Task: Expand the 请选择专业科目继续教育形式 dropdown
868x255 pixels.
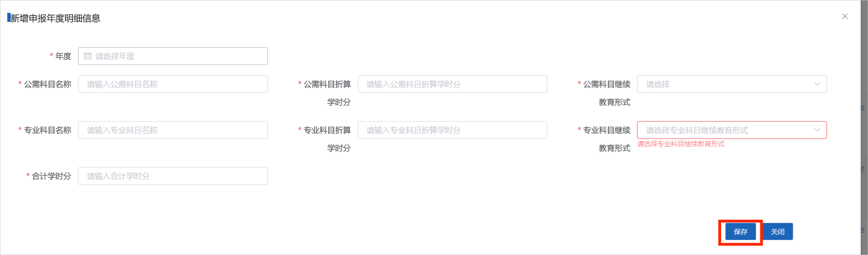Action: click(x=723, y=130)
